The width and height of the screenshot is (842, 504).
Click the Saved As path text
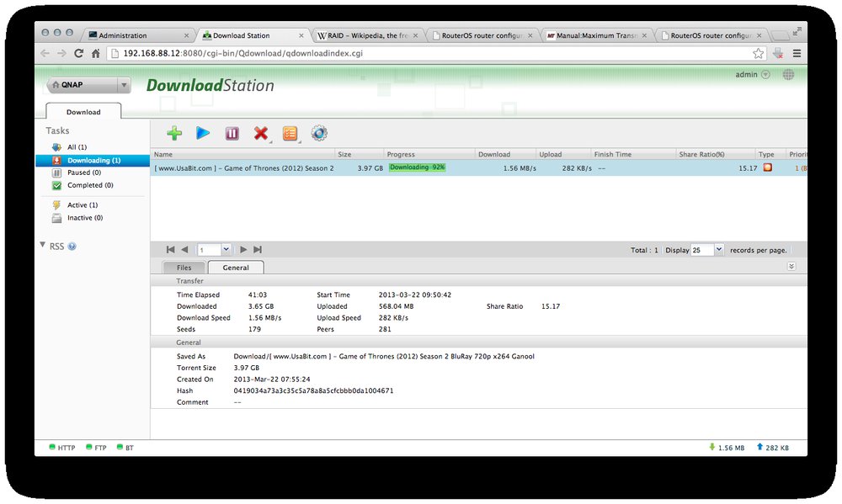coord(384,357)
